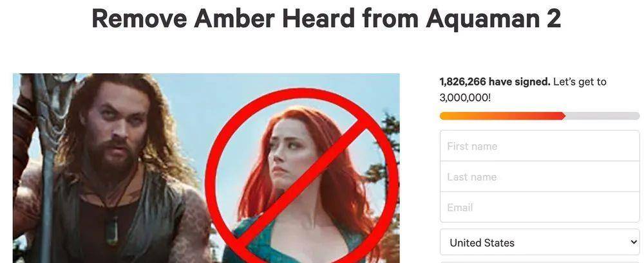The image size is (644, 263).
Task: Click the gray unfilled progress bar section
Action: pos(602,116)
